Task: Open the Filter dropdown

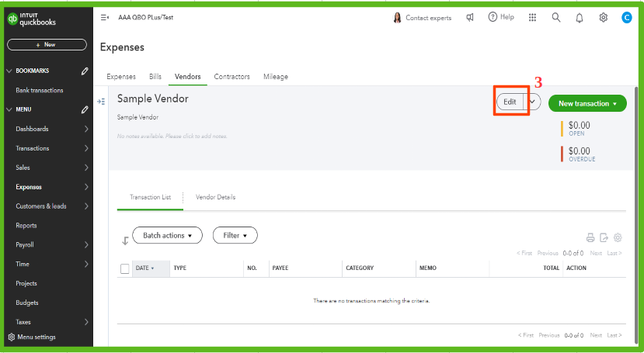Action: (x=235, y=235)
